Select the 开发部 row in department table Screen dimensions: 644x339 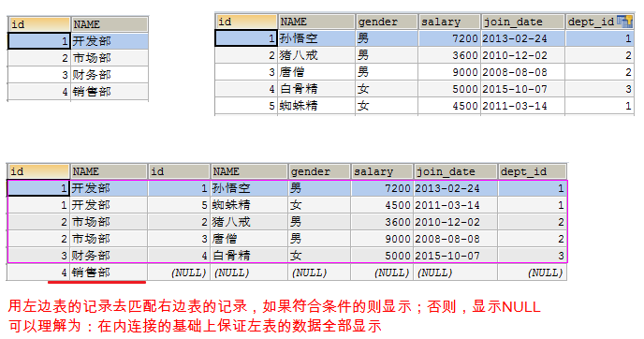(78, 41)
